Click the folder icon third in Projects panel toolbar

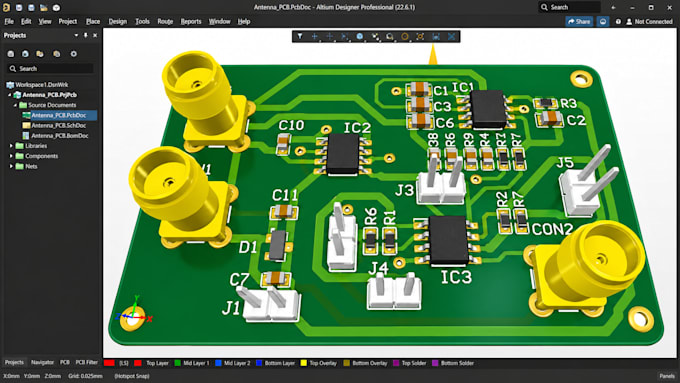coord(40,54)
